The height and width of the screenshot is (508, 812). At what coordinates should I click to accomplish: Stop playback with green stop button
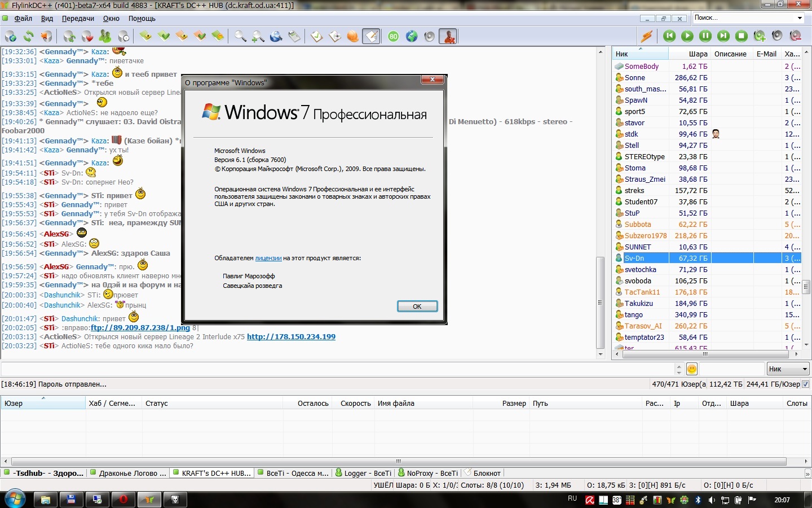tap(742, 36)
